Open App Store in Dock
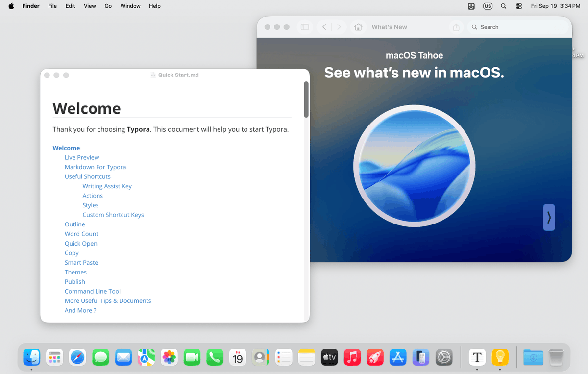The height and width of the screenshot is (374, 588). 398,357
